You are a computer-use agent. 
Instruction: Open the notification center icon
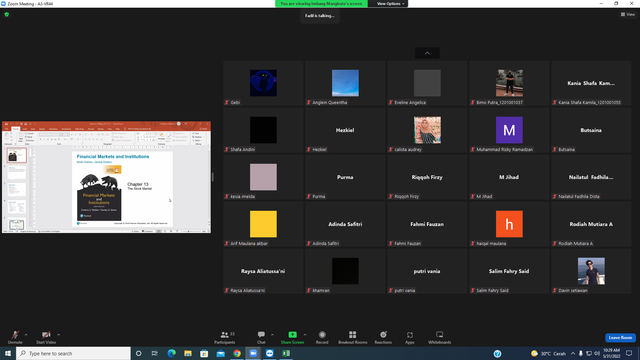click(629, 353)
